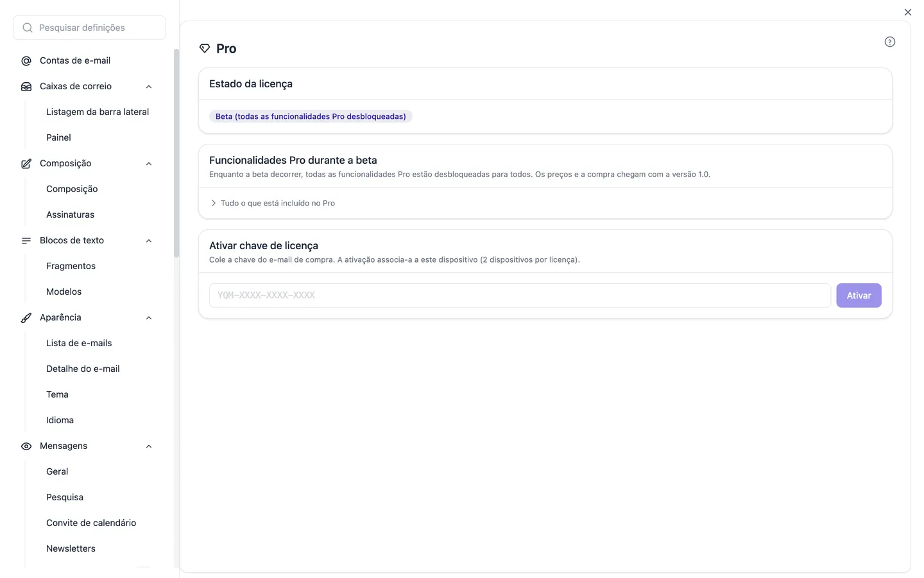This screenshot has width=924, height=578.
Task: Expand Tudo o que está incluído no Pro
Action: coord(273,203)
